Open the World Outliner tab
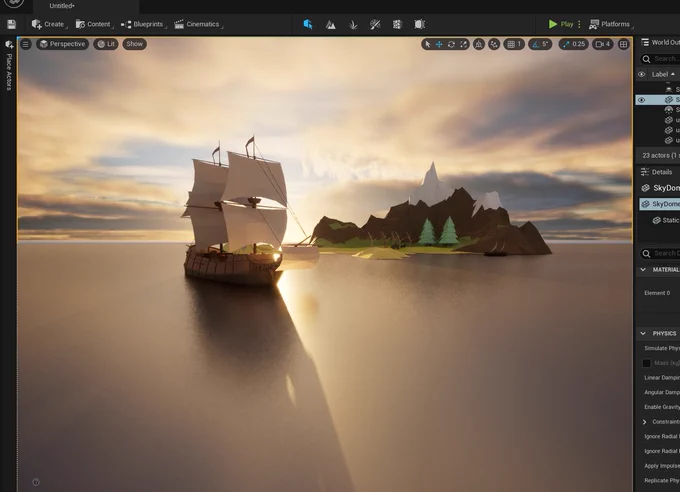Screen dimensions: 680x492 tap(660, 42)
